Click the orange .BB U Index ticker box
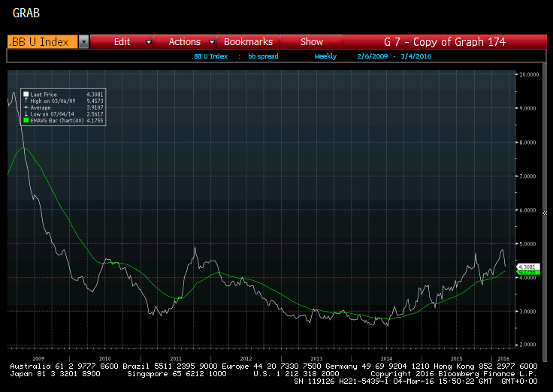This screenshot has height=392, width=553. pos(42,42)
